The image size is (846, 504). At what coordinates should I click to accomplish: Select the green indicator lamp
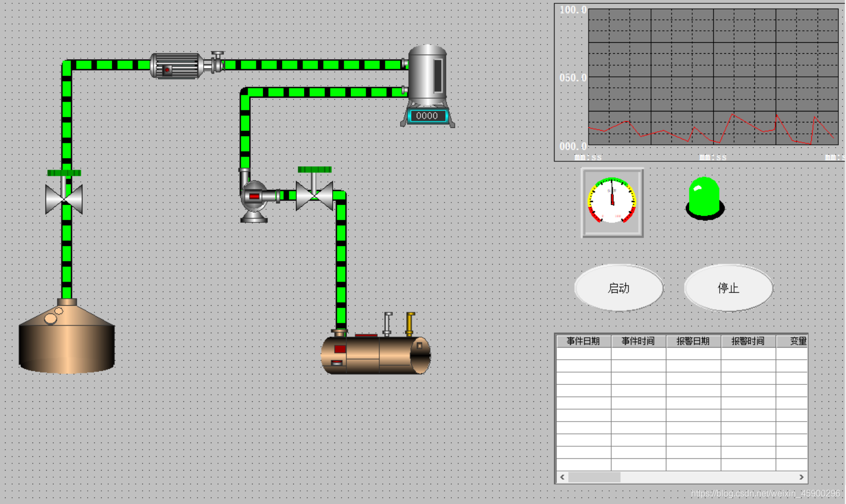tap(705, 198)
